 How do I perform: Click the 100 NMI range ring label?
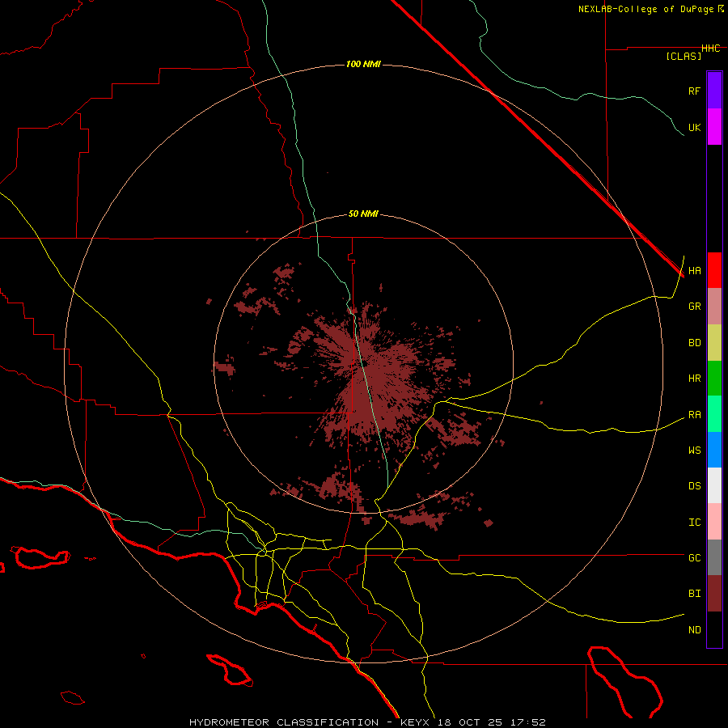click(363, 64)
